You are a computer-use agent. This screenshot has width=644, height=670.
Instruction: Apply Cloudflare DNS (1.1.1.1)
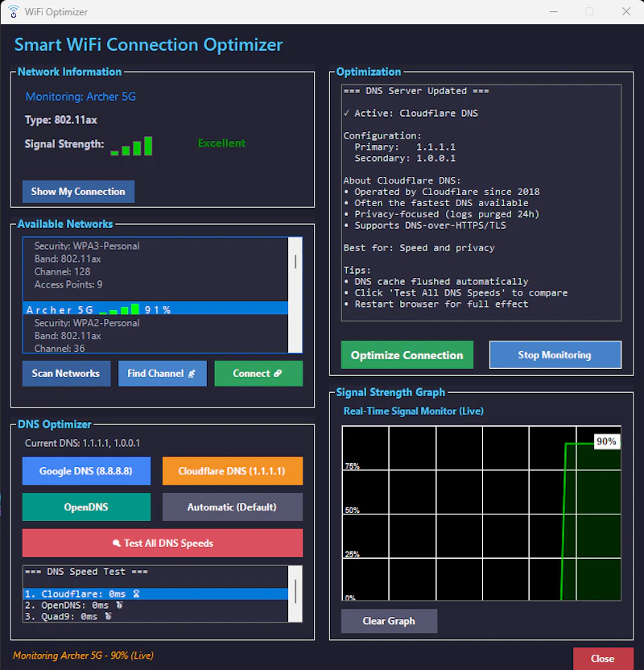233,471
